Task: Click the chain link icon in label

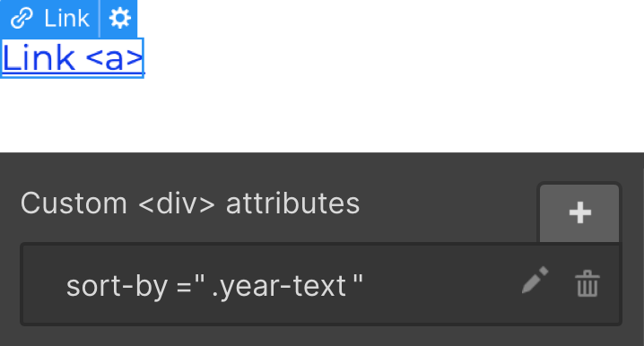Action: [22, 19]
